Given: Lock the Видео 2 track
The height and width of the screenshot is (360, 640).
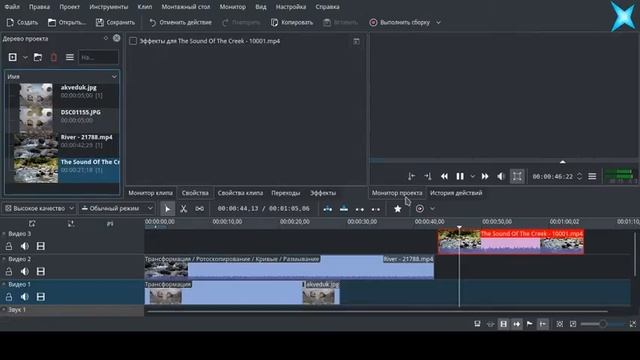Looking at the screenshot, I should tap(9, 271).
